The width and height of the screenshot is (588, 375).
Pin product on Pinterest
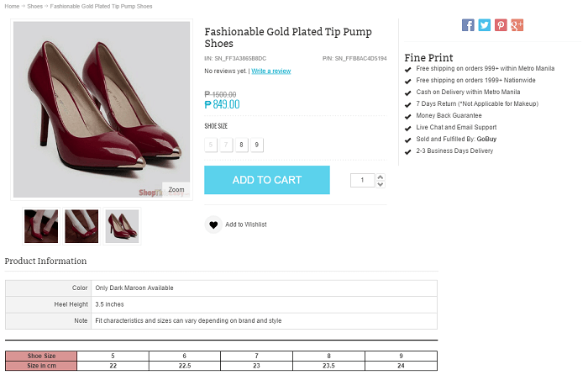tap(501, 25)
